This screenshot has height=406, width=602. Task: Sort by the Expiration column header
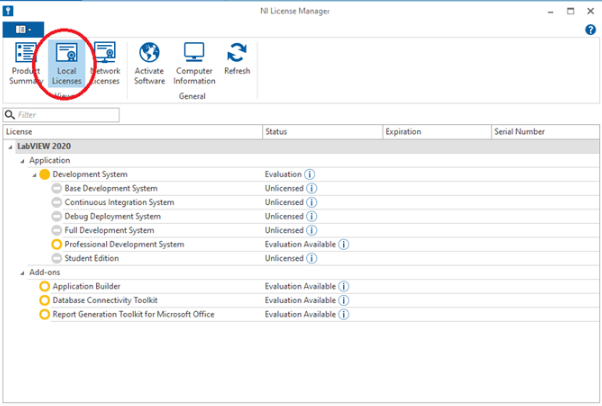coord(437,132)
